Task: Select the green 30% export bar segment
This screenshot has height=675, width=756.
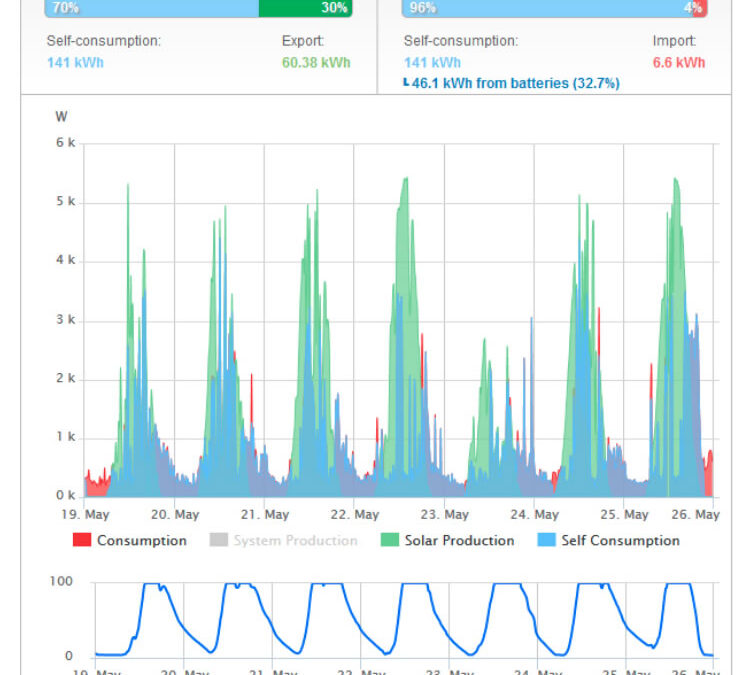Action: (305, 8)
